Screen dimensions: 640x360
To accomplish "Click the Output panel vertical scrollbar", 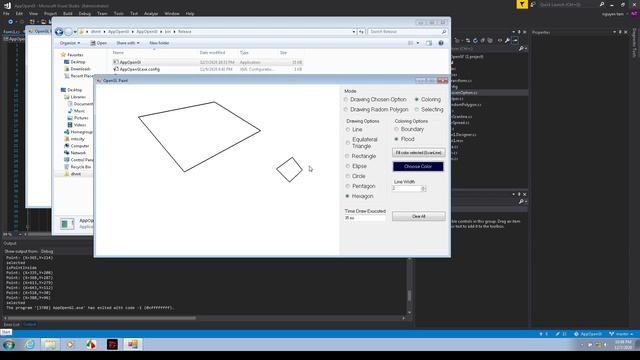I will pyautogui.click(x=409, y=286).
